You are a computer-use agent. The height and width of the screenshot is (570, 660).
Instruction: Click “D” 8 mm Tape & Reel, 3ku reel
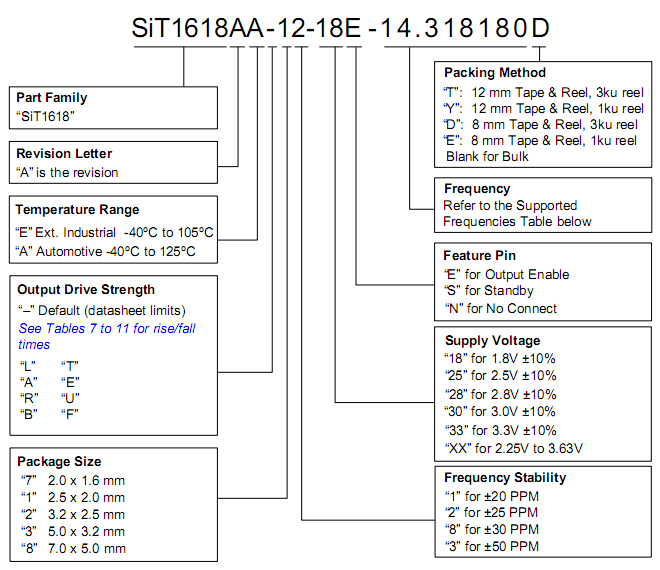(541, 125)
